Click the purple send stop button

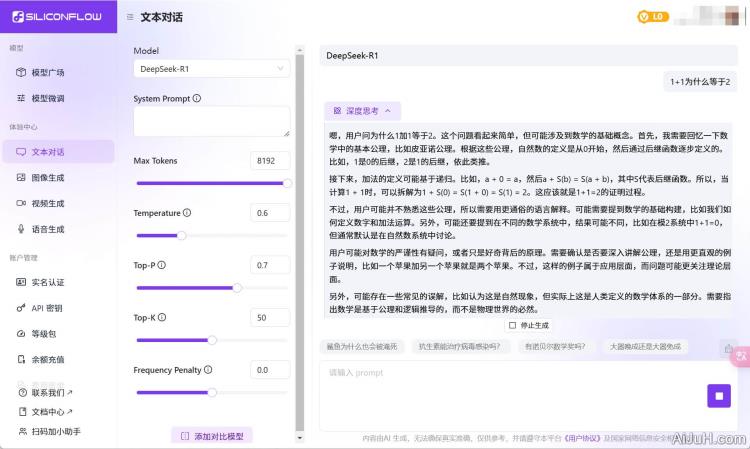click(718, 395)
